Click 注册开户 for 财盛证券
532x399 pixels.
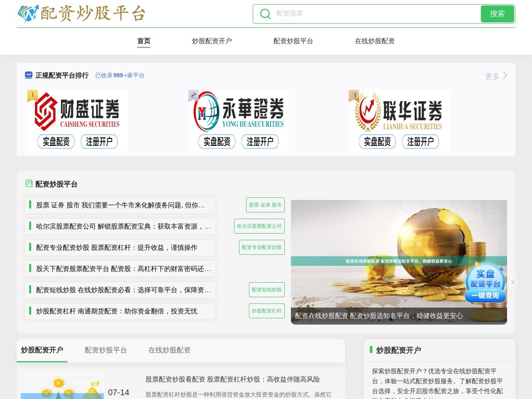click(x=100, y=142)
